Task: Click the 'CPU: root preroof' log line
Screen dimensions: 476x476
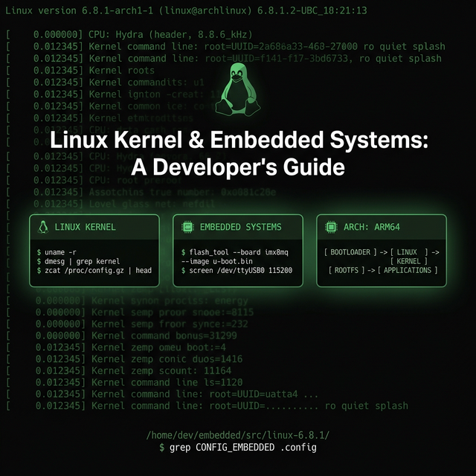Action: pos(94,180)
